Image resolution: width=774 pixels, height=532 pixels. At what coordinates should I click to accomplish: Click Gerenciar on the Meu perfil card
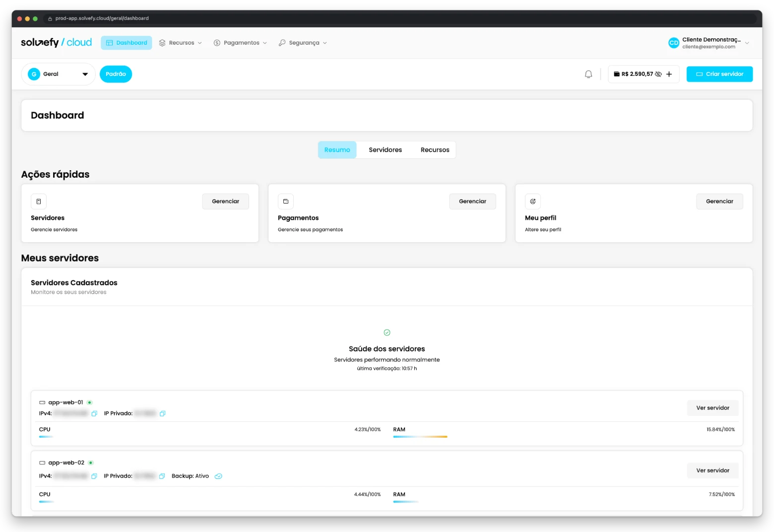click(720, 201)
